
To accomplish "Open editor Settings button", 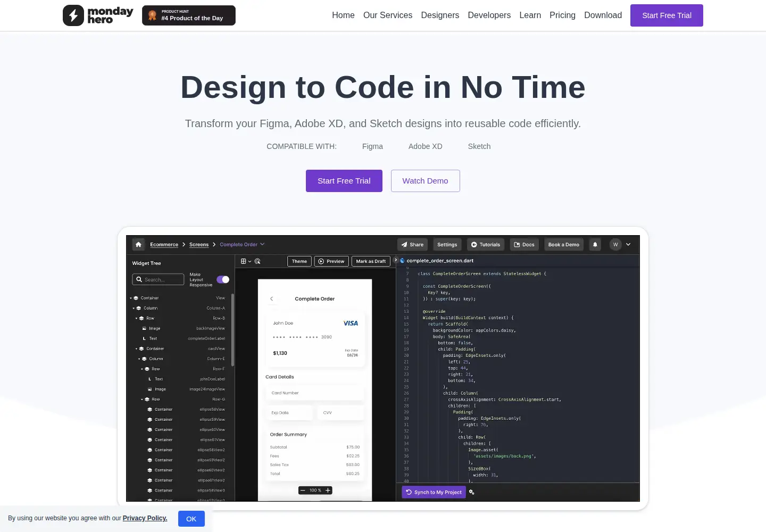I will click(x=447, y=245).
